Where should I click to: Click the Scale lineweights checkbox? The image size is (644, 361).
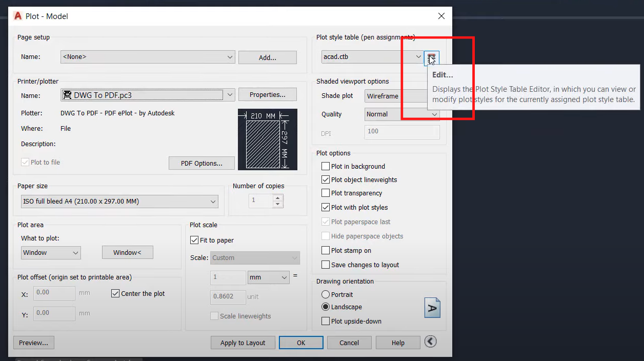[x=214, y=316]
